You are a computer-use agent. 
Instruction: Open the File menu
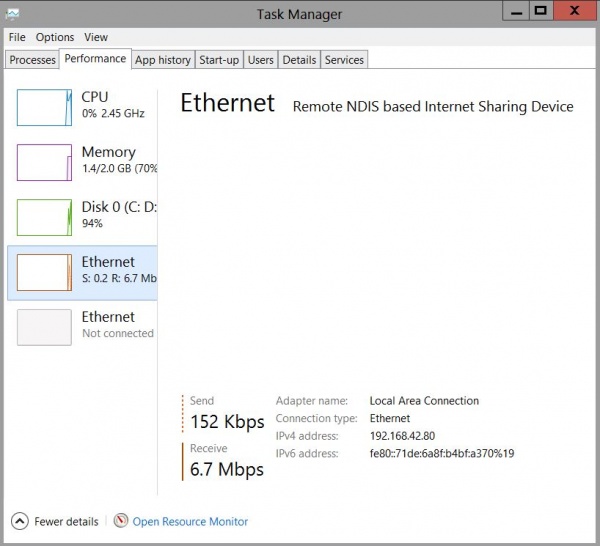coord(17,37)
